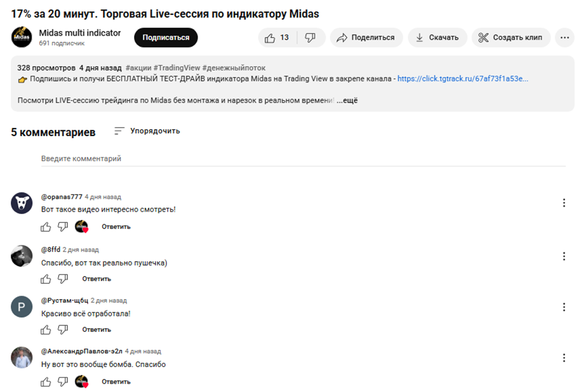
Task: Open the click.tgtrack.ru link in description
Action: point(463,79)
